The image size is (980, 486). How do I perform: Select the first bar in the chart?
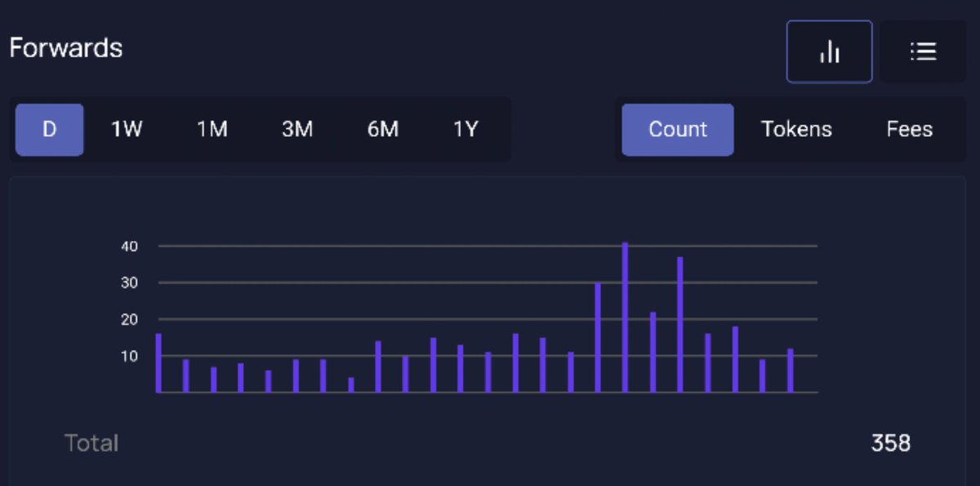(x=157, y=363)
